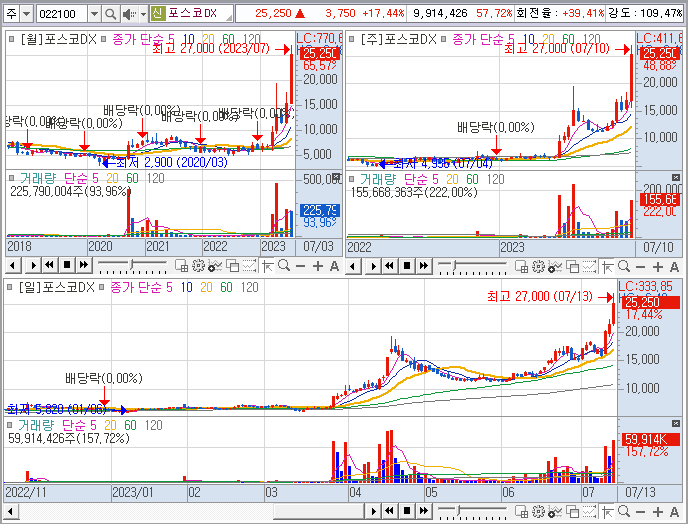Expand corner triangle of 포스코DX name field
Viewport: 688px width, 524px height.
[x=229, y=18]
